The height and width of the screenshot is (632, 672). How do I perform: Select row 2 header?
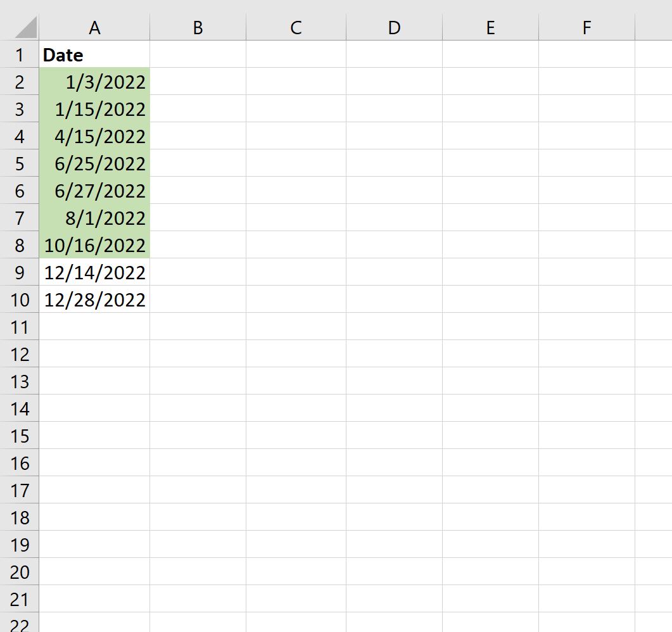click(x=19, y=82)
